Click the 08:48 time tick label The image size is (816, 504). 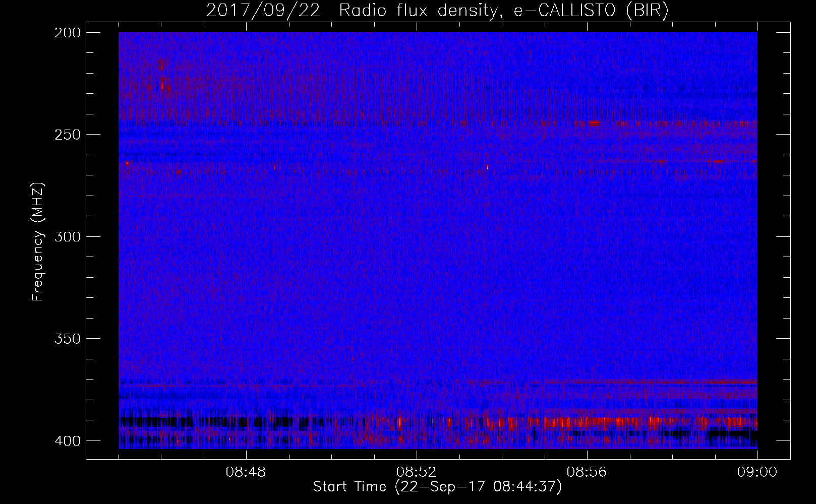[x=246, y=472]
